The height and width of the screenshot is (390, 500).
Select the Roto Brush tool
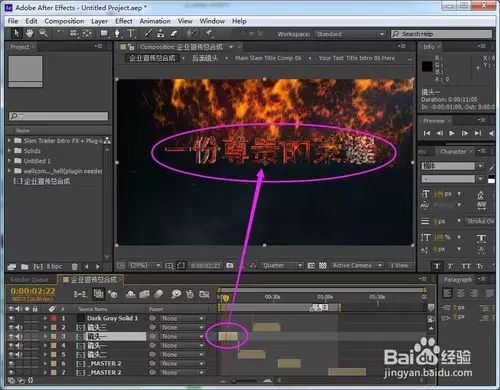191,33
